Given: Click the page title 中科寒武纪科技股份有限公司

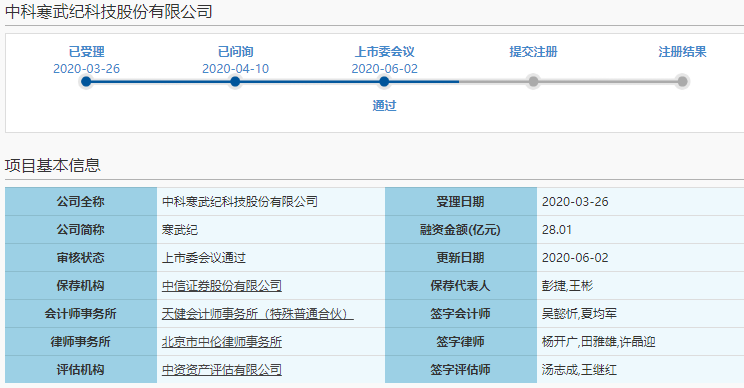Looking at the screenshot, I should coord(109,11).
